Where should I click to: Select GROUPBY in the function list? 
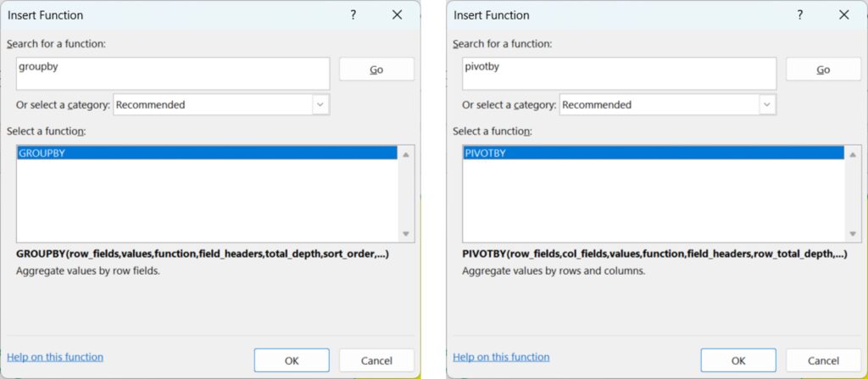(x=207, y=153)
